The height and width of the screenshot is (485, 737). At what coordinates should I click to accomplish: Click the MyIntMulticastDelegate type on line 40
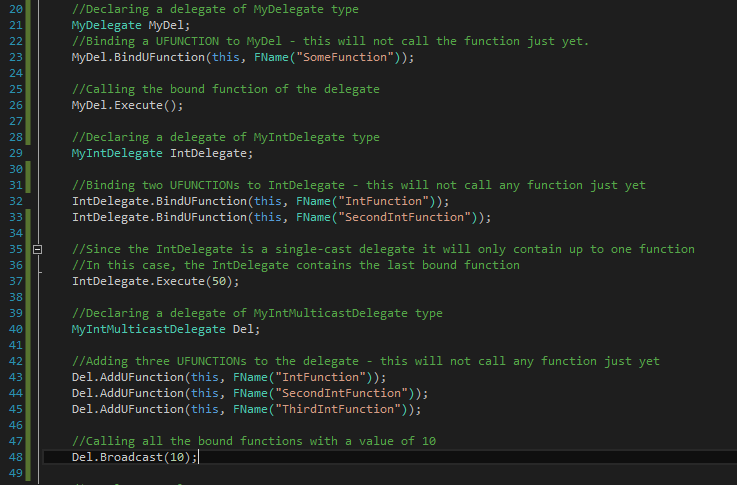[x=149, y=329]
